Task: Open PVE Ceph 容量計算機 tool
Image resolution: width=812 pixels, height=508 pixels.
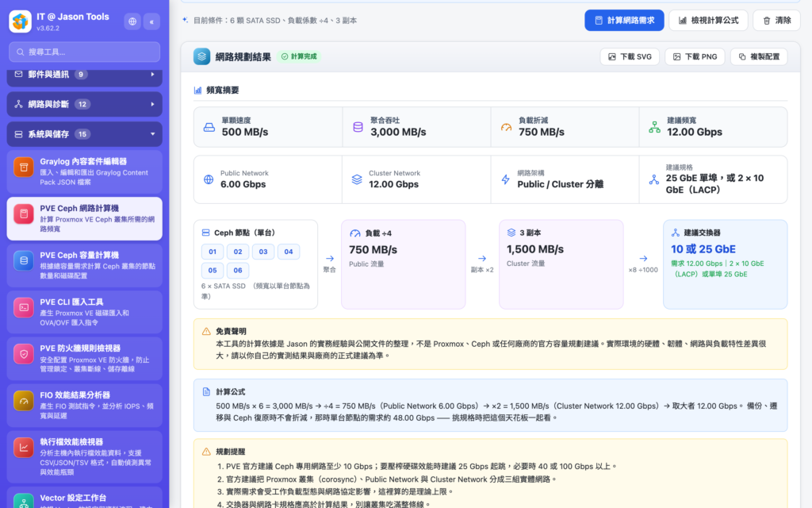Action: coord(84,265)
